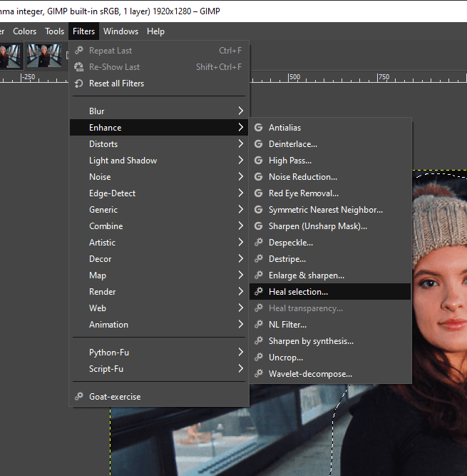Image resolution: width=467 pixels, height=476 pixels.
Task: Click the plug-in icon beside Despeckle
Action: pos(258,242)
